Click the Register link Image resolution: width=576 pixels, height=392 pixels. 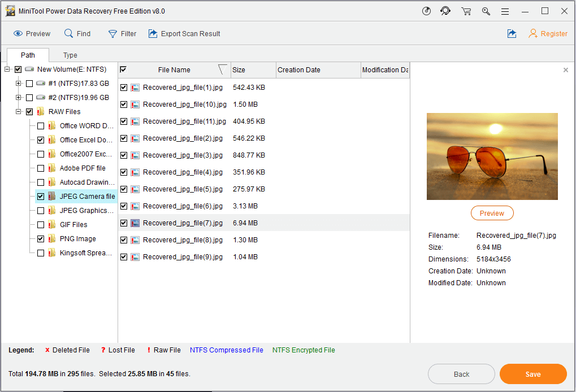click(548, 34)
